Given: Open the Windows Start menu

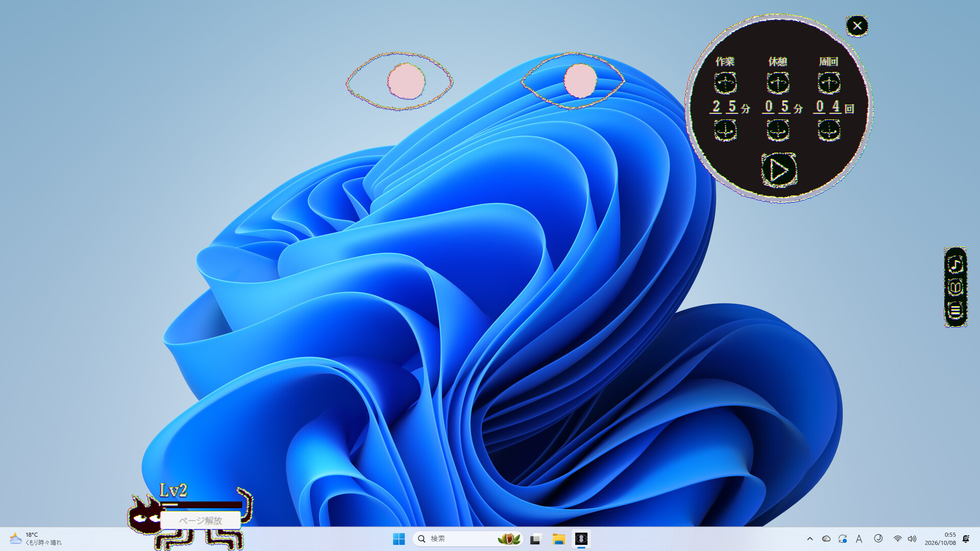Looking at the screenshot, I should coord(399,539).
